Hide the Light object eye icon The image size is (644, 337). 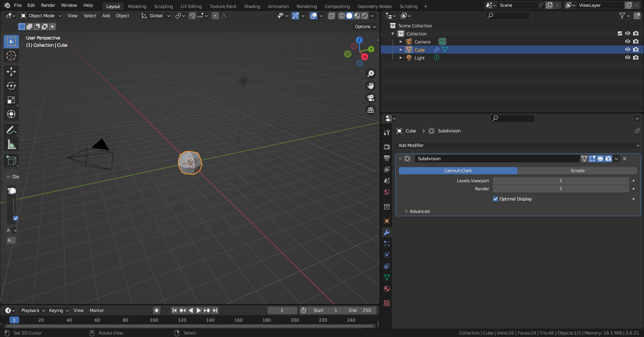[627, 58]
